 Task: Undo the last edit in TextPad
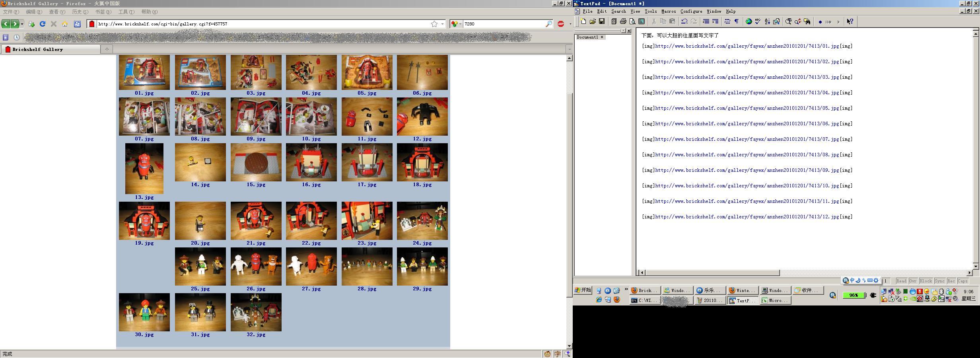coord(684,21)
